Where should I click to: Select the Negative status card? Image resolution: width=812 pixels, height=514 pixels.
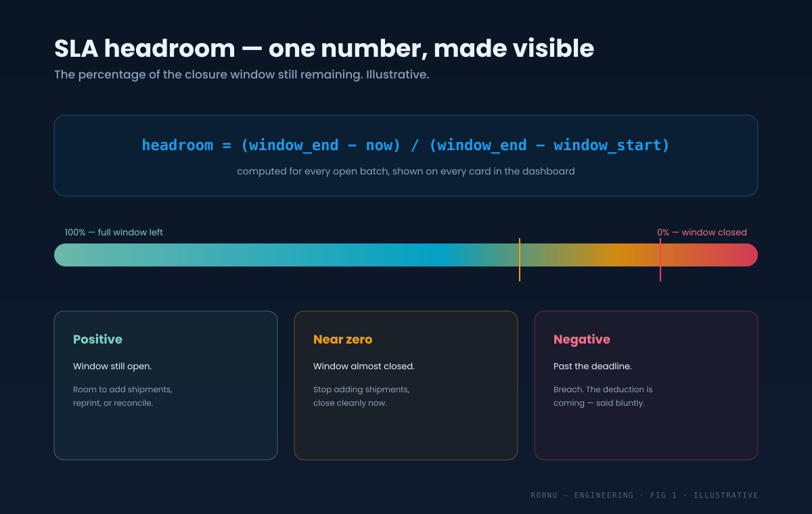[x=646, y=385]
